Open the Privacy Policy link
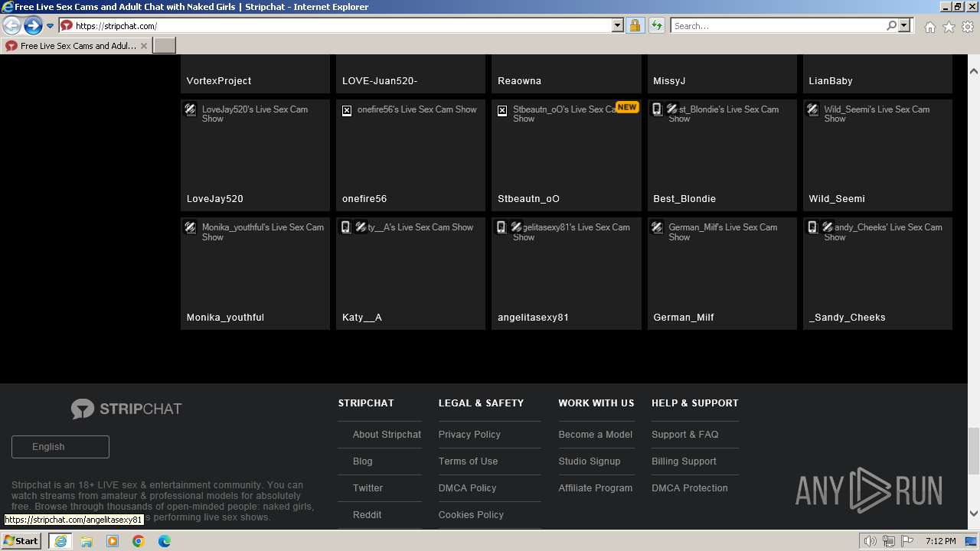 pyautogui.click(x=469, y=435)
